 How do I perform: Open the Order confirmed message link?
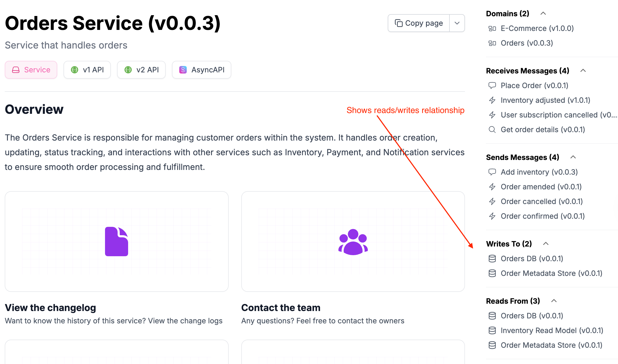point(543,216)
